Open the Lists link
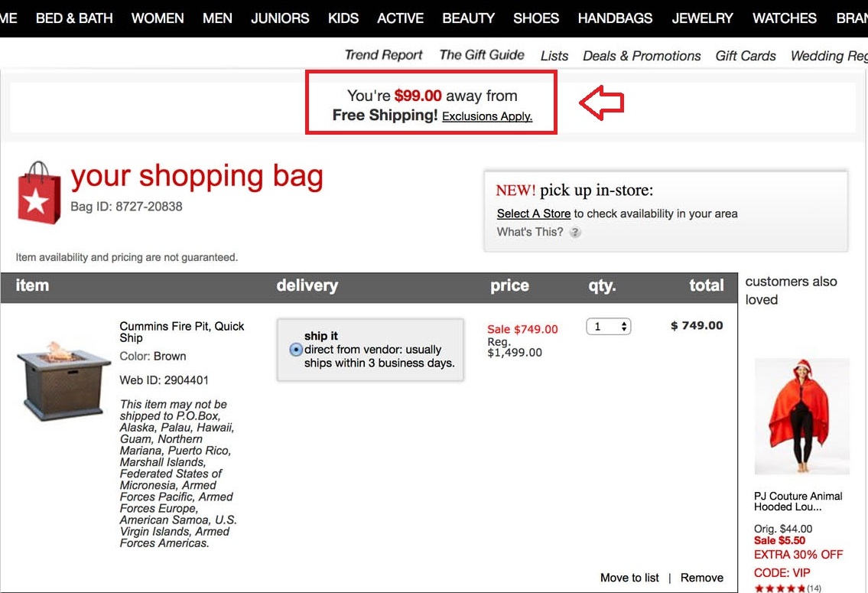The height and width of the screenshot is (593, 868). tap(554, 56)
